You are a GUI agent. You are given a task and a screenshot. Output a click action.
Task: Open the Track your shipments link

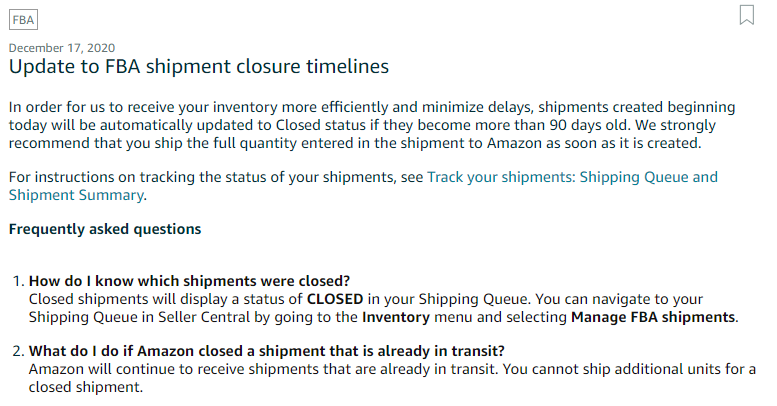pos(572,177)
